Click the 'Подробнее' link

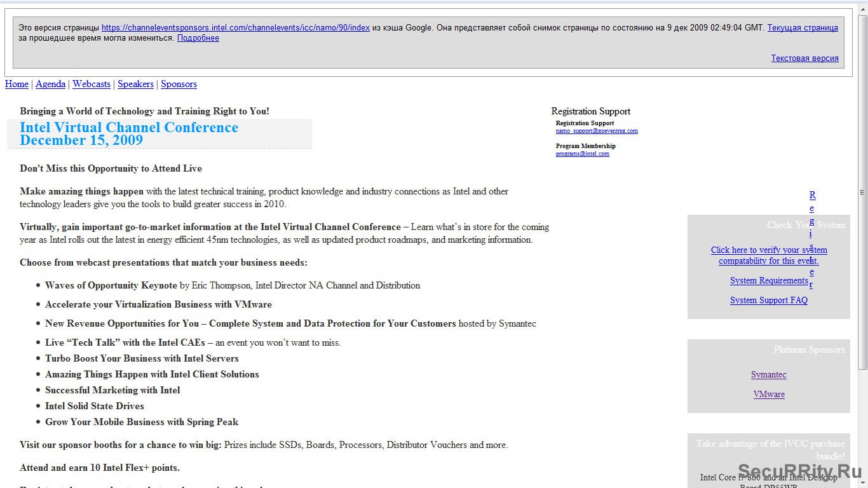[198, 38]
